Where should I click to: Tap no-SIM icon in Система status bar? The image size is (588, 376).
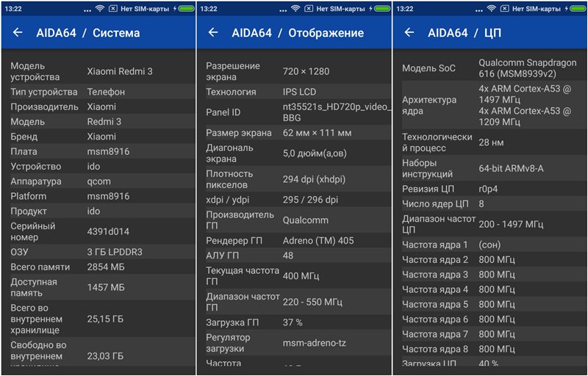coord(113,9)
